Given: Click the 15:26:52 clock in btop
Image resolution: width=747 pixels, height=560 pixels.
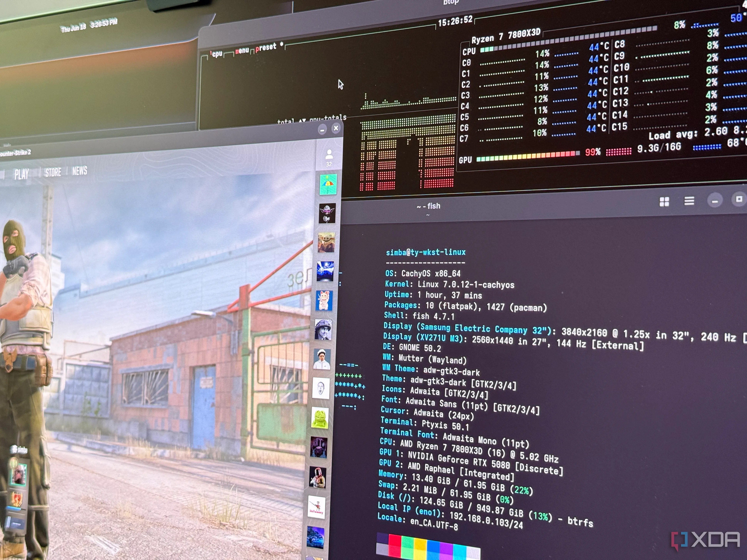Looking at the screenshot, I should pyautogui.click(x=455, y=21).
